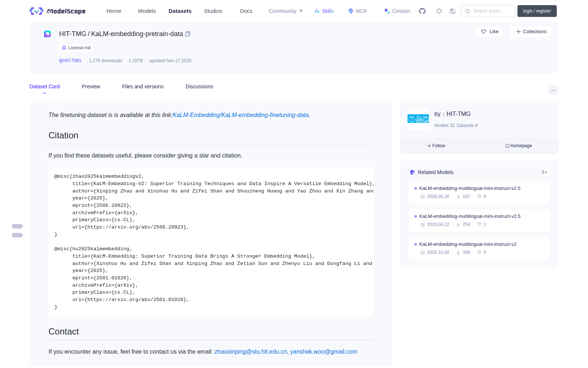Screen dimensions: 588x368
Task: Add dataset to Collections
Action: 531,32
